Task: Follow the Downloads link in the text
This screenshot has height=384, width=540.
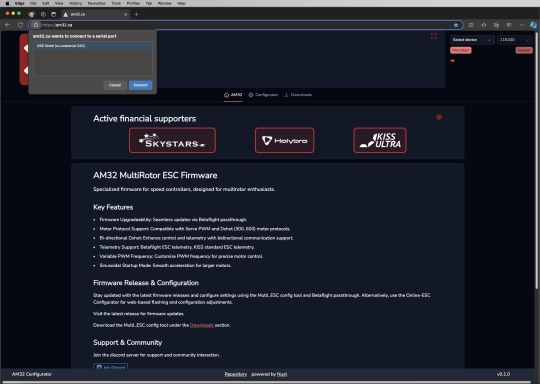Action: click(202, 325)
